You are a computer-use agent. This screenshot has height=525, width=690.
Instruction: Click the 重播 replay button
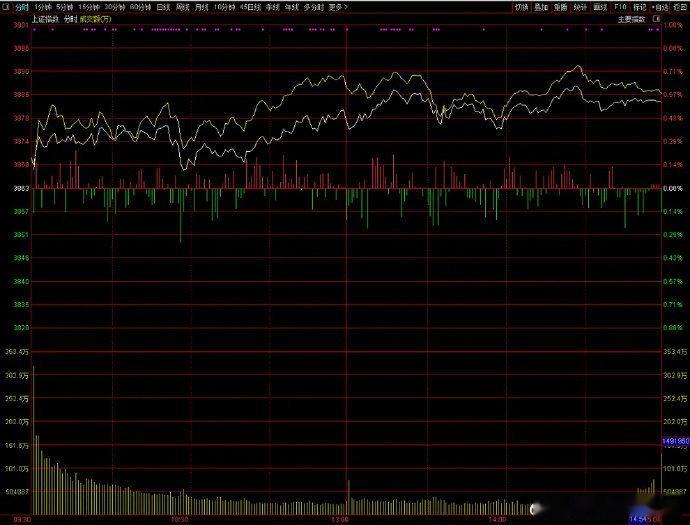pyautogui.click(x=561, y=7)
